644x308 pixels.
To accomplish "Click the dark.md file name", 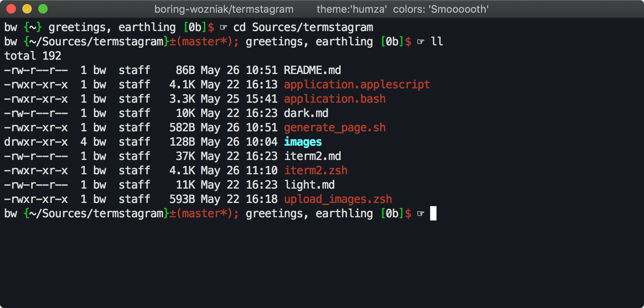I will [306, 113].
